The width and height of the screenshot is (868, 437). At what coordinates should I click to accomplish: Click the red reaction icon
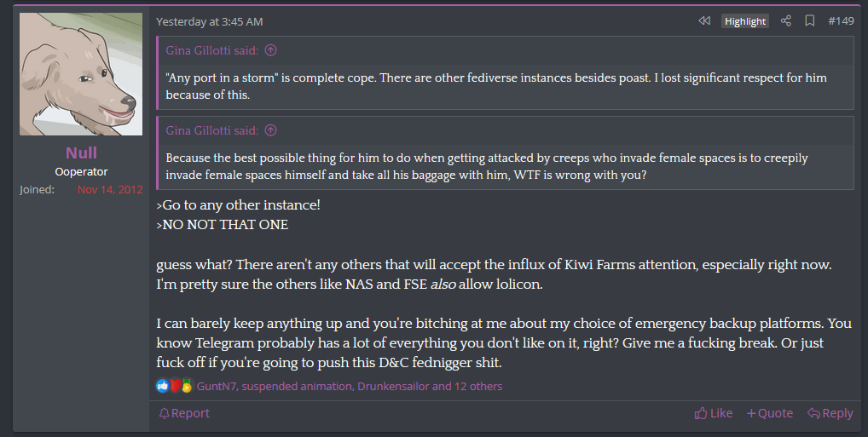[x=175, y=386]
